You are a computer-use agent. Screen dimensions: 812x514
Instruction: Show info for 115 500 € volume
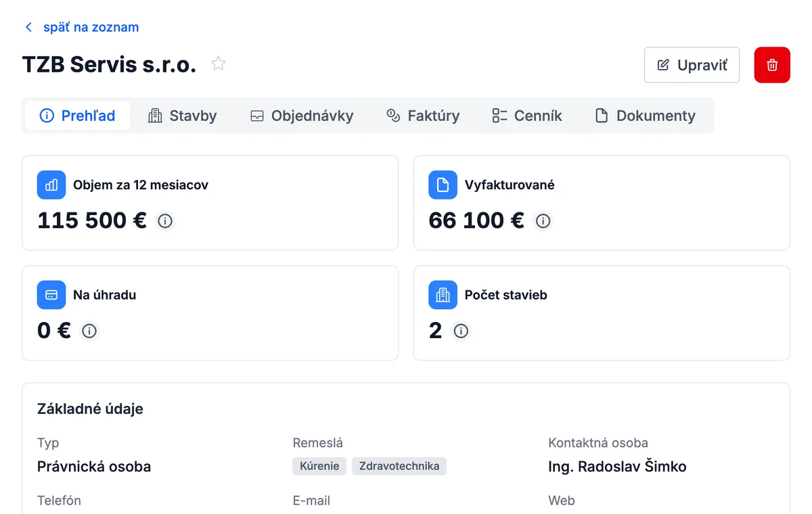(165, 220)
